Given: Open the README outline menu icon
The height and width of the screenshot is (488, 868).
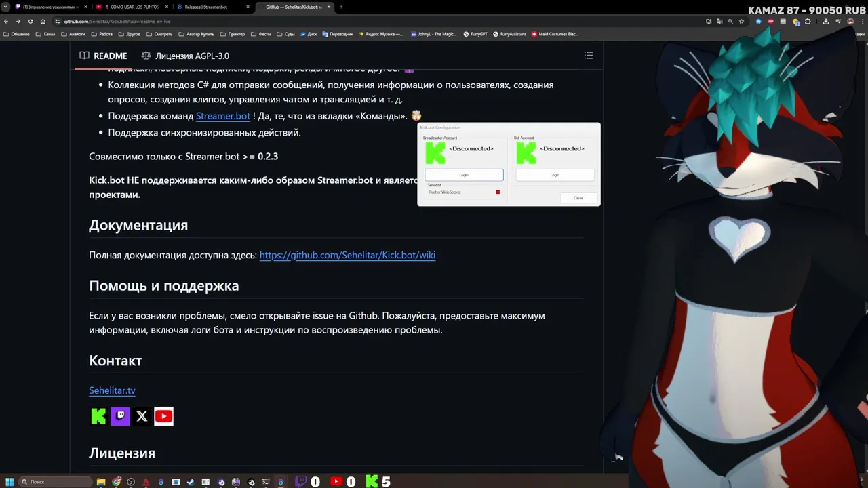Looking at the screenshot, I should tap(589, 56).
